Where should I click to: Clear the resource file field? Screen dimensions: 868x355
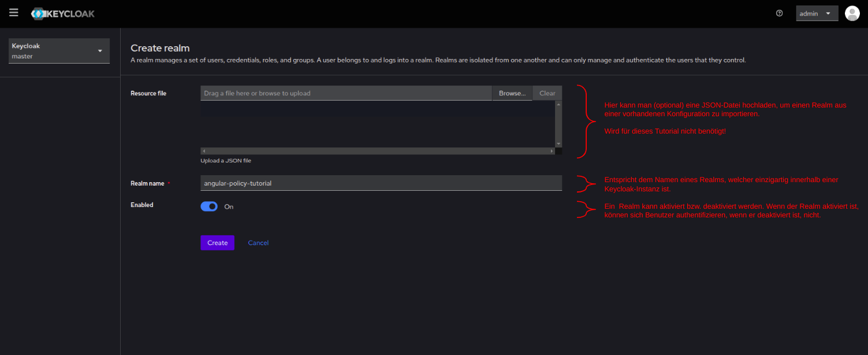(547, 93)
